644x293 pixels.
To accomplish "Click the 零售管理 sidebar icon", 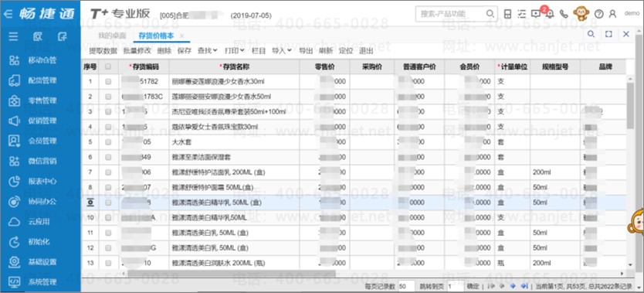I will [15, 101].
